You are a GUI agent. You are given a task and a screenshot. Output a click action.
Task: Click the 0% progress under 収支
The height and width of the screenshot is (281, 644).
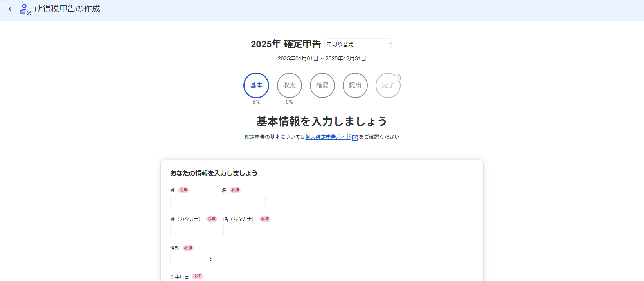[290, 102]
